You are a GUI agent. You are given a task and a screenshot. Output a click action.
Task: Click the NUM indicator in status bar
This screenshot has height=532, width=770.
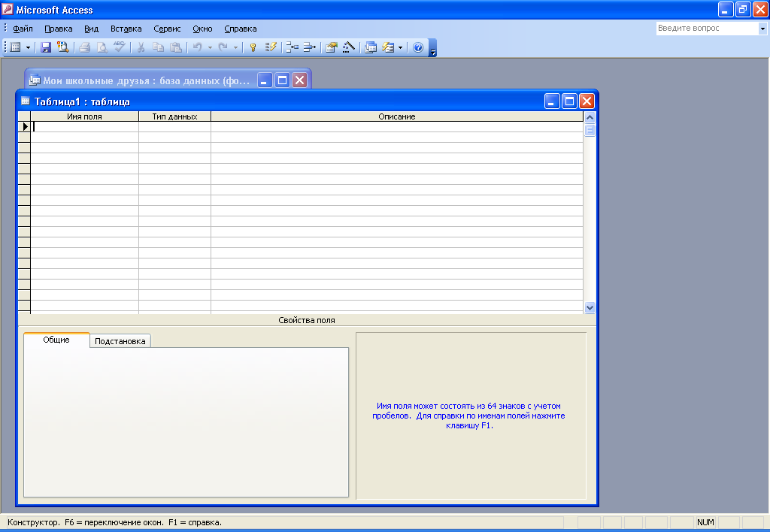(705, 522)
